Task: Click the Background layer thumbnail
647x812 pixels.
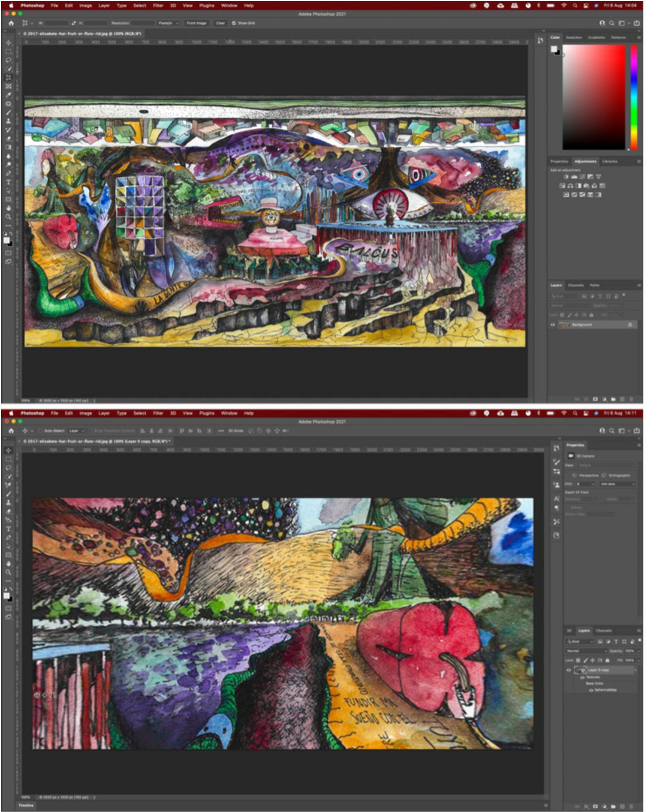Action: point(564,325)
